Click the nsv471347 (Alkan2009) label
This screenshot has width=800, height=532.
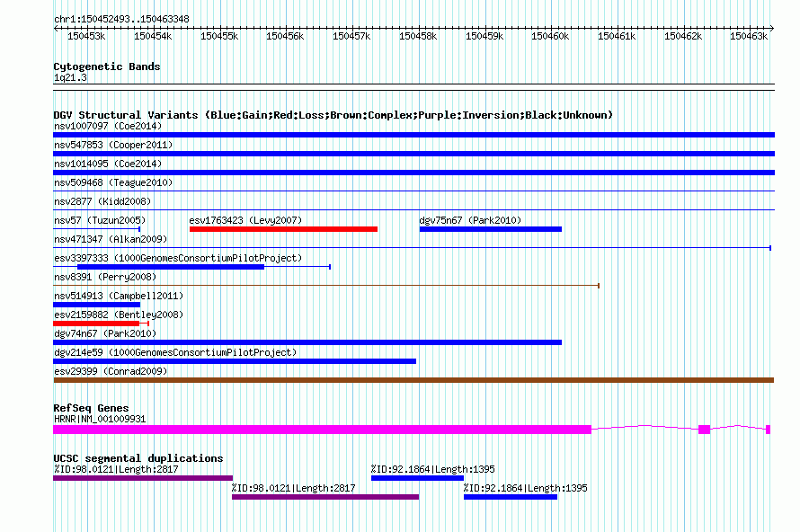111,239
